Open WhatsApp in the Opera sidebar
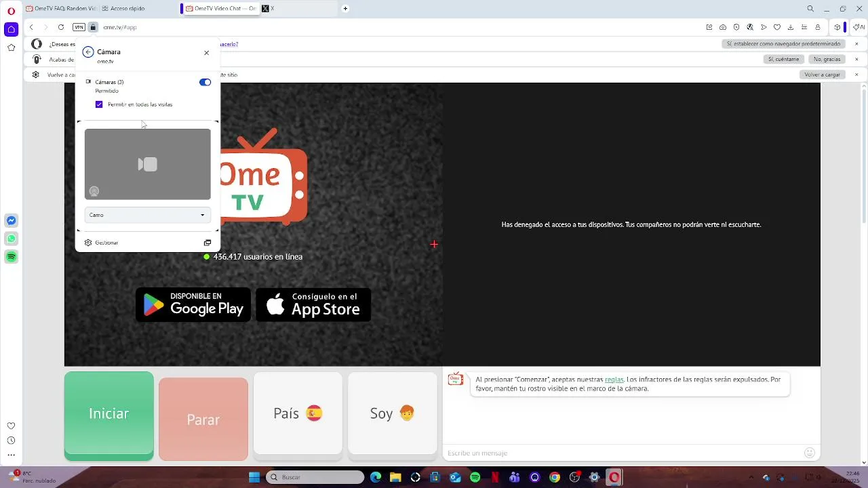The image size is (868, 488). pyautogui.click(x=11, y=239)
